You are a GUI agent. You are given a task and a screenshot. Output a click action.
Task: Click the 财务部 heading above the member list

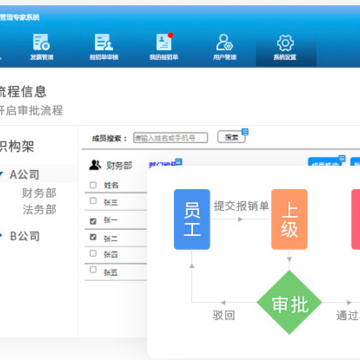coord(119,165)
